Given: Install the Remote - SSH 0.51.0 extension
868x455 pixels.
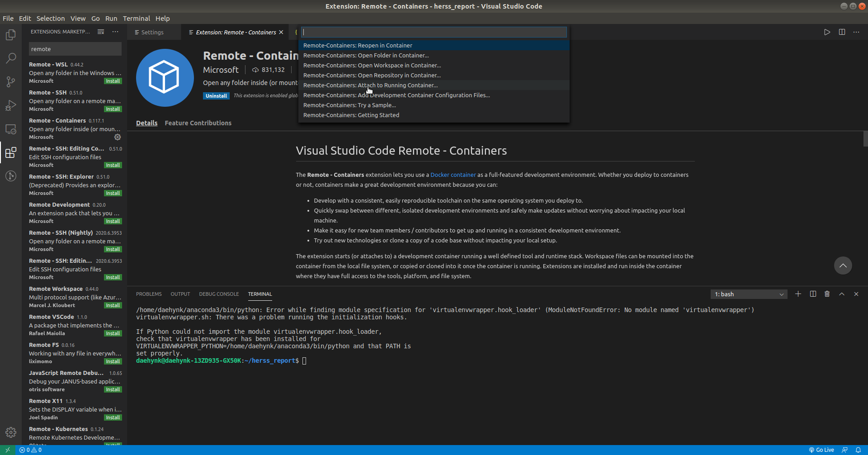Looking at the screenshot, I should [x=113, y=109].
